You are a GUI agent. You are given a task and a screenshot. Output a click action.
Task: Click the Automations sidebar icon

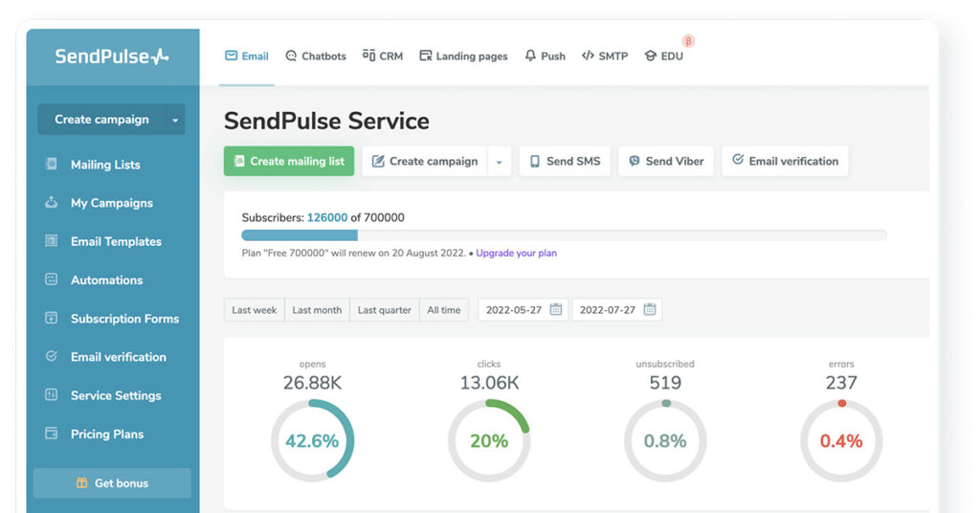click(52, 279)
